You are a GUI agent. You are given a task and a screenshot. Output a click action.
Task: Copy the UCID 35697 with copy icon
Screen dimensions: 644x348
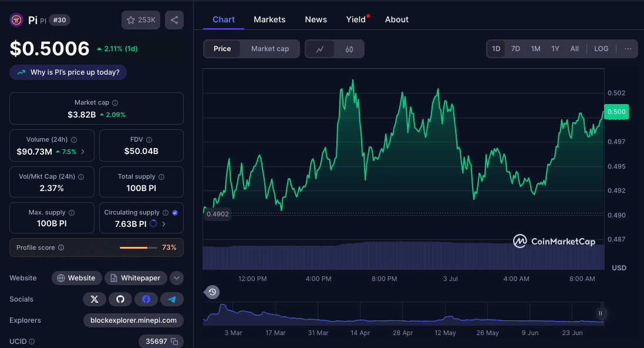[x=174, y=342]
